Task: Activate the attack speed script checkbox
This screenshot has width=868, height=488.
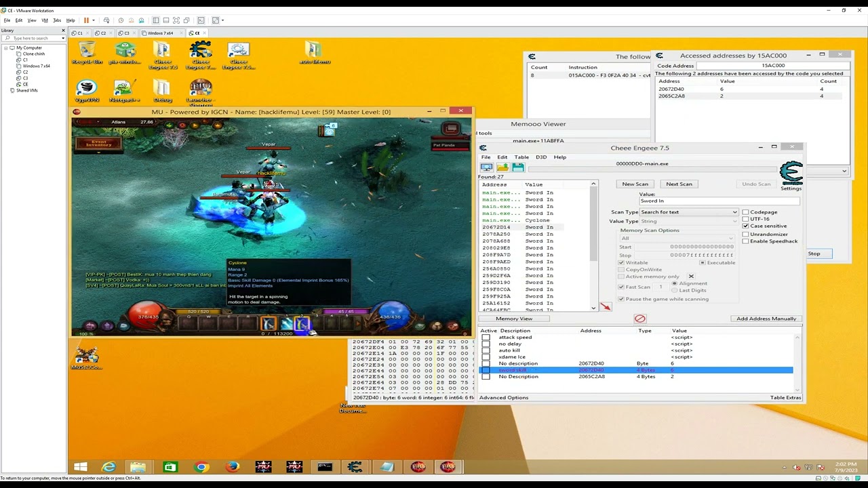Action: point(486,338)
